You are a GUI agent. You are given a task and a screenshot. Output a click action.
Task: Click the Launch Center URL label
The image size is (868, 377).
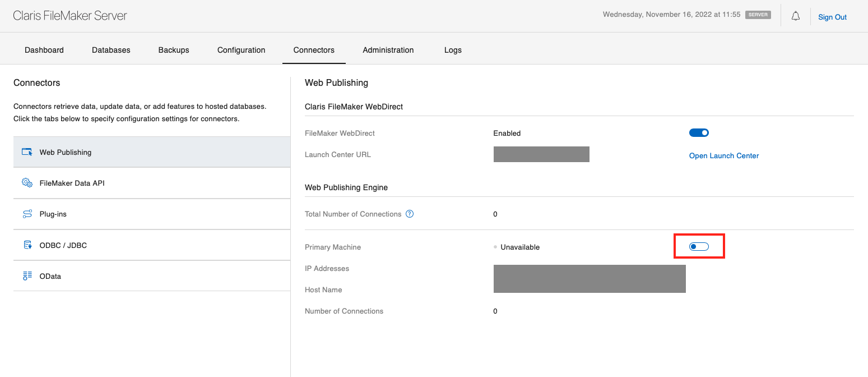tap(338, 154)
